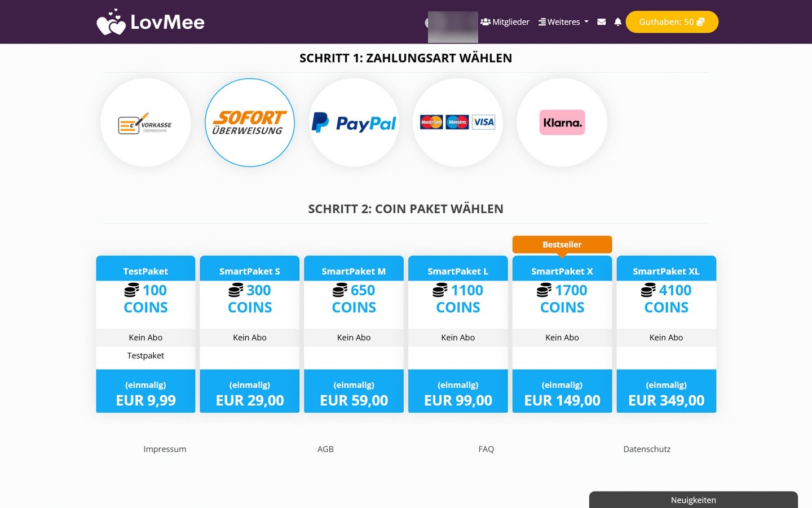This screenshot has width=812, height=508.
Task: Choose the SmartPaket M EUR 59,00 price
Action: pos(354,400)
